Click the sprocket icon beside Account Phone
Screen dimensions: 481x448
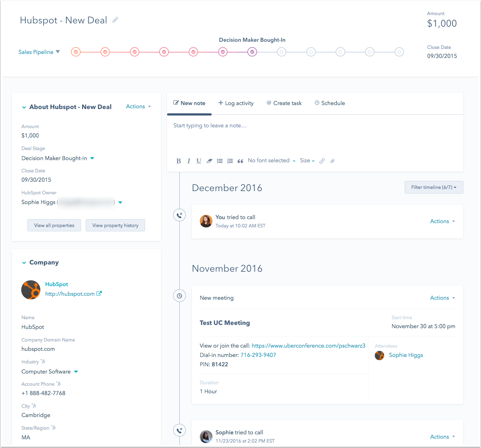59,384
